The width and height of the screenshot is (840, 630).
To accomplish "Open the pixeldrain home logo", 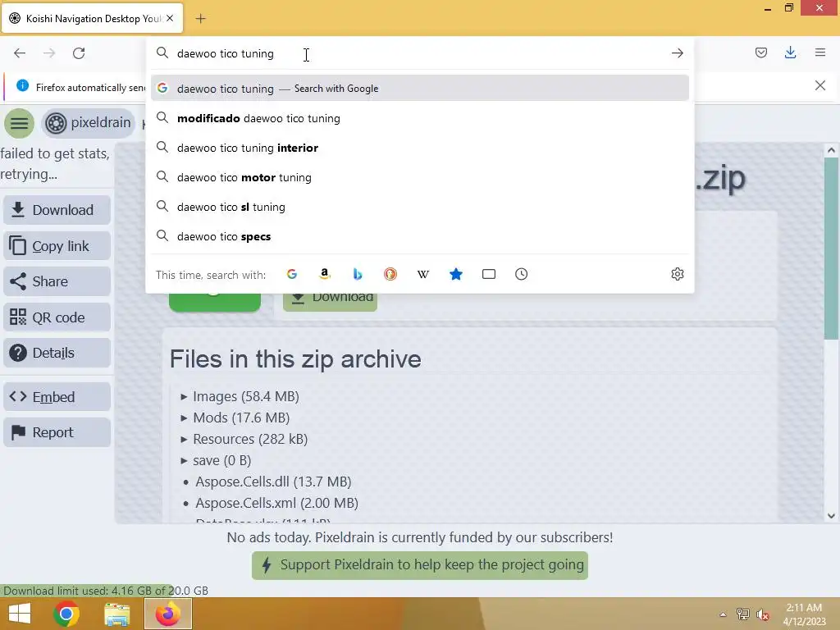I will [x=89, y=123].
